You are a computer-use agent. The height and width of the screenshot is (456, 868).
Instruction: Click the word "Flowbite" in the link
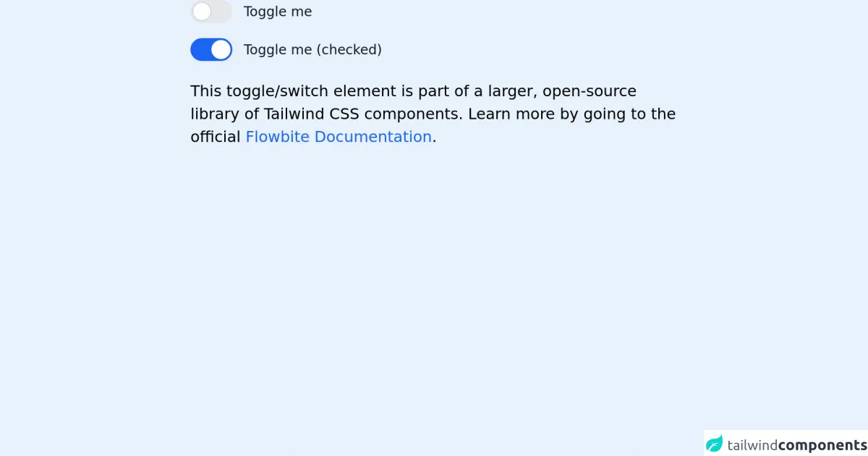(x=278, y=137)
